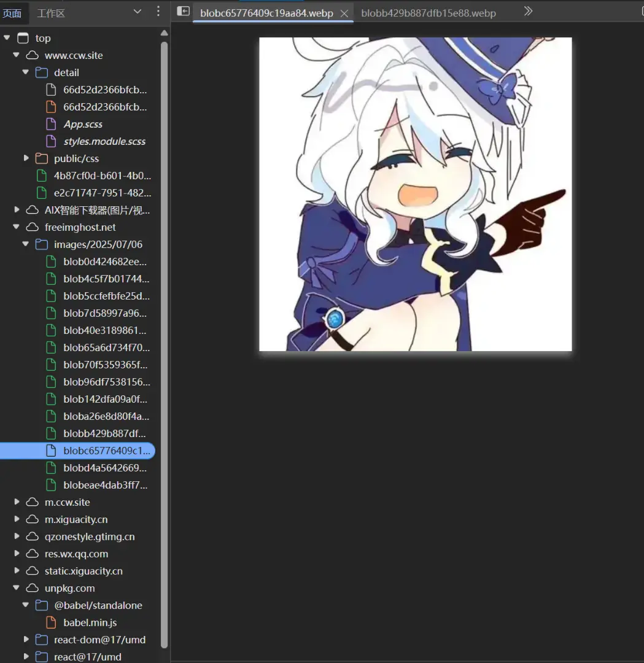Expand the m.ccw.site domain
This screenshot has width=644, height=663.
[x=17, y=502]
